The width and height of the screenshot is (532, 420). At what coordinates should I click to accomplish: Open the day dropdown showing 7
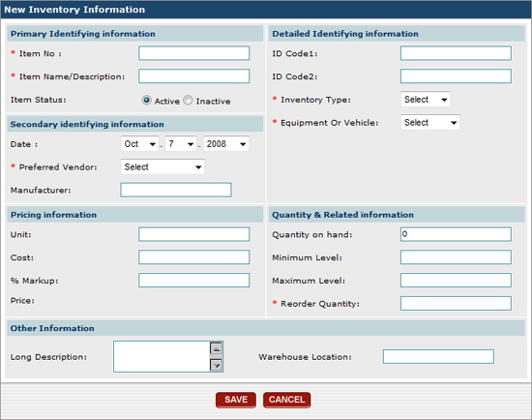tap(181, 144)
